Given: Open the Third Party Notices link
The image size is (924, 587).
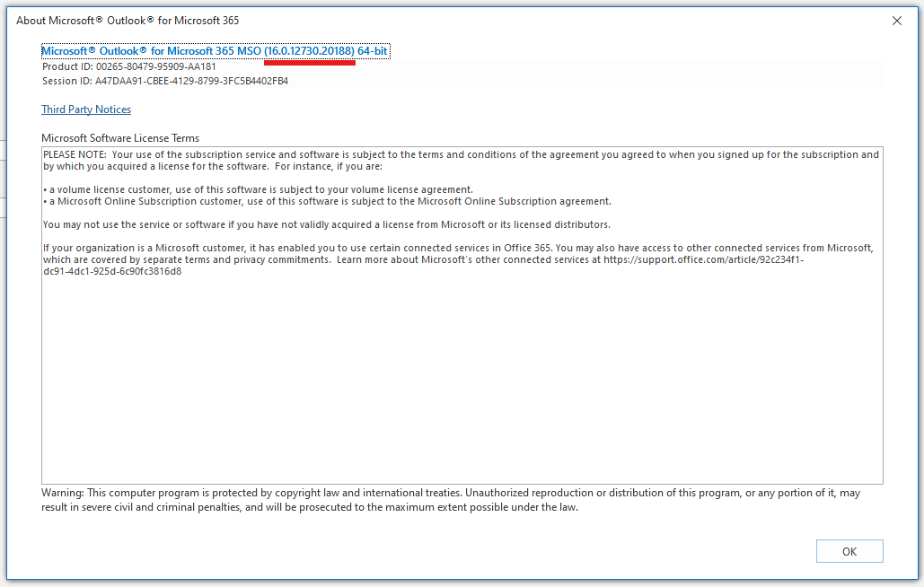Looking at the screenshot, I should point(86,110).
